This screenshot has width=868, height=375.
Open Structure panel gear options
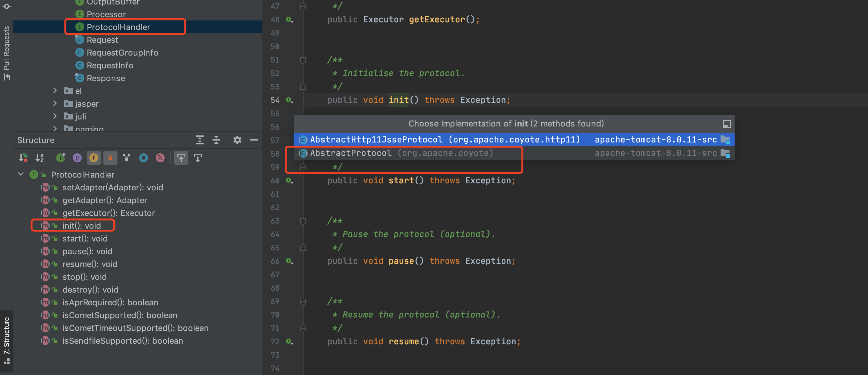[237, 140]
